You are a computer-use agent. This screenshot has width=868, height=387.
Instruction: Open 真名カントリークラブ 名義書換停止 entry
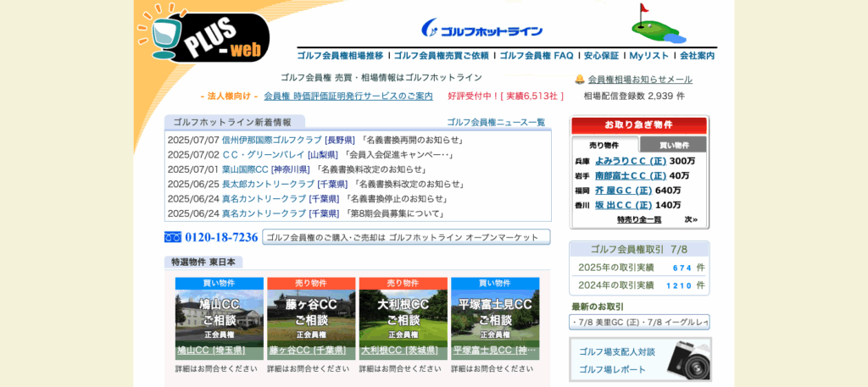coord(264,199)
